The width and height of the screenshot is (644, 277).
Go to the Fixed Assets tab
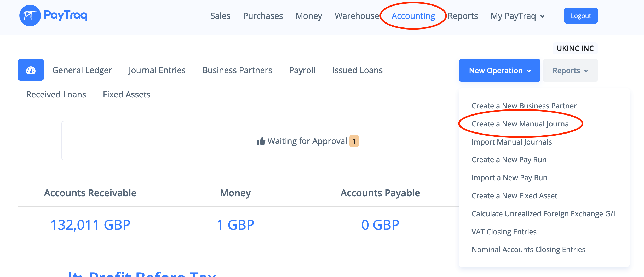126,95
